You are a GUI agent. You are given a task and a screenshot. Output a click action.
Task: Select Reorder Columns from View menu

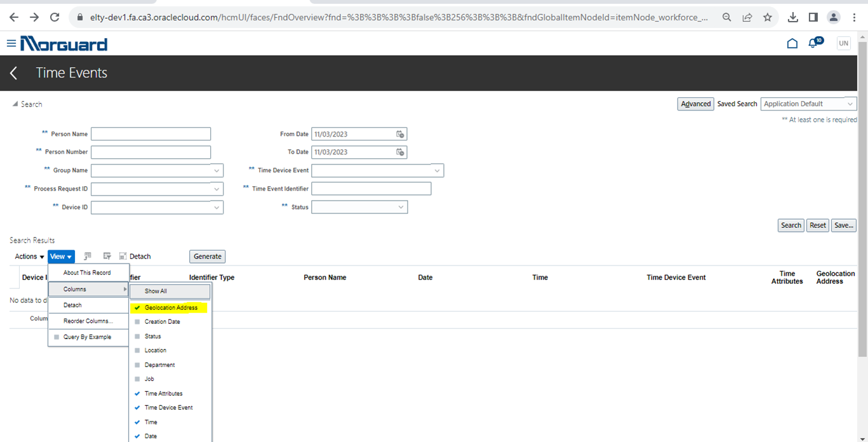pos(88,321)
